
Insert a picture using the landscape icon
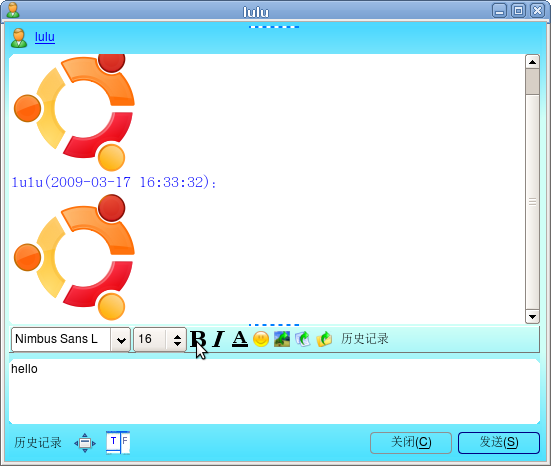[x=282, y=339]
